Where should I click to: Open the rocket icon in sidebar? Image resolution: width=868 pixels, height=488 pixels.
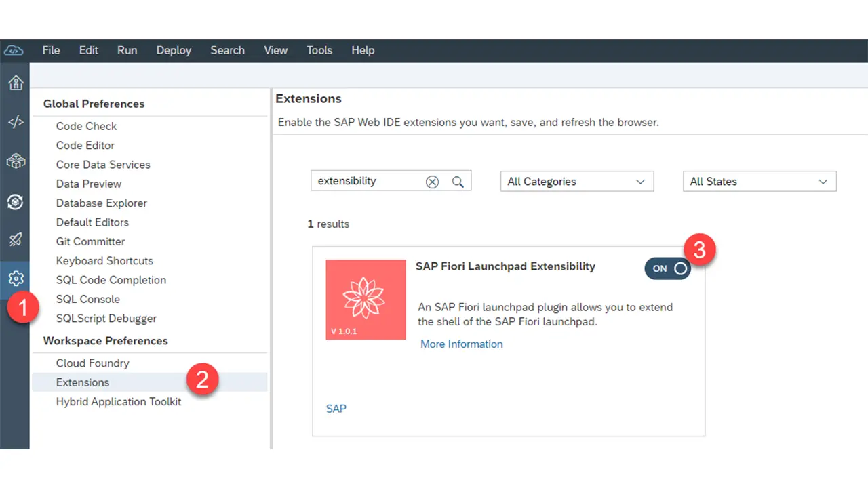point(16,239)
